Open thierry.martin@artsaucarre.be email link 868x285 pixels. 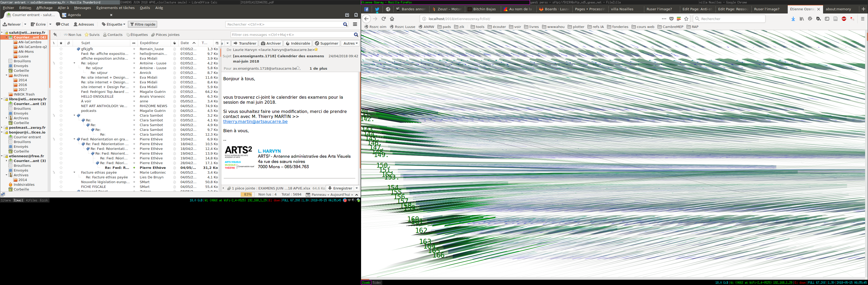255,121
